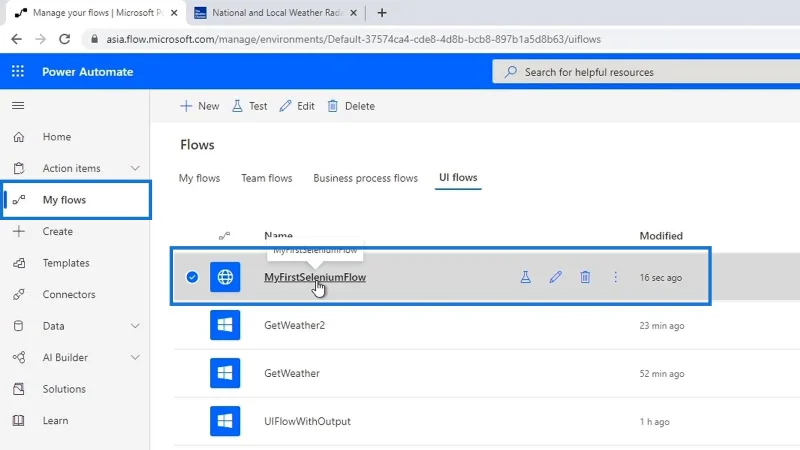Screen dimensions: 800x450
Task: Click Test in the command bar
Action: click(x=249, y=106)
